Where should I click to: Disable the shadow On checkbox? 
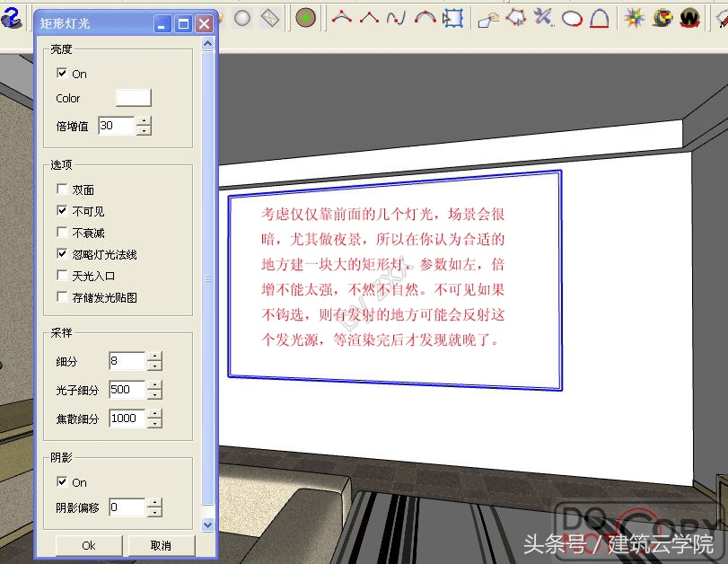pyautogui.click(x=62, y=482)
